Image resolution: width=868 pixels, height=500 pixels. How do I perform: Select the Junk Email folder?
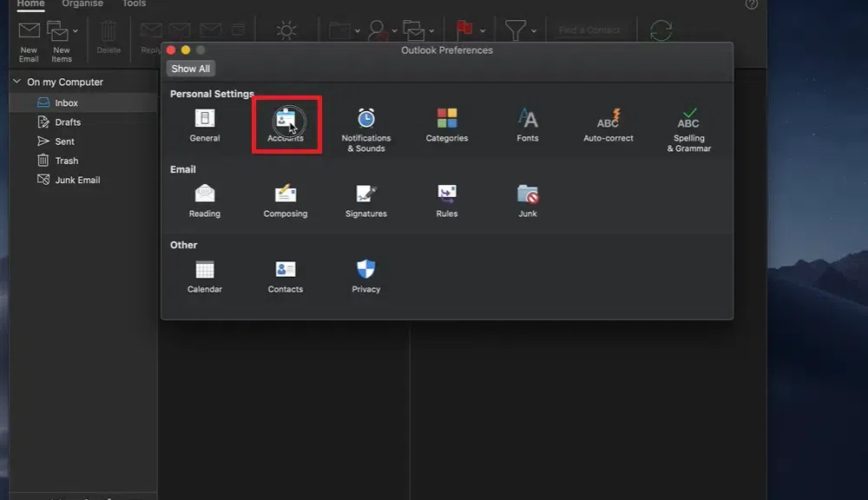pyautogui.click(x=83, y=180)
